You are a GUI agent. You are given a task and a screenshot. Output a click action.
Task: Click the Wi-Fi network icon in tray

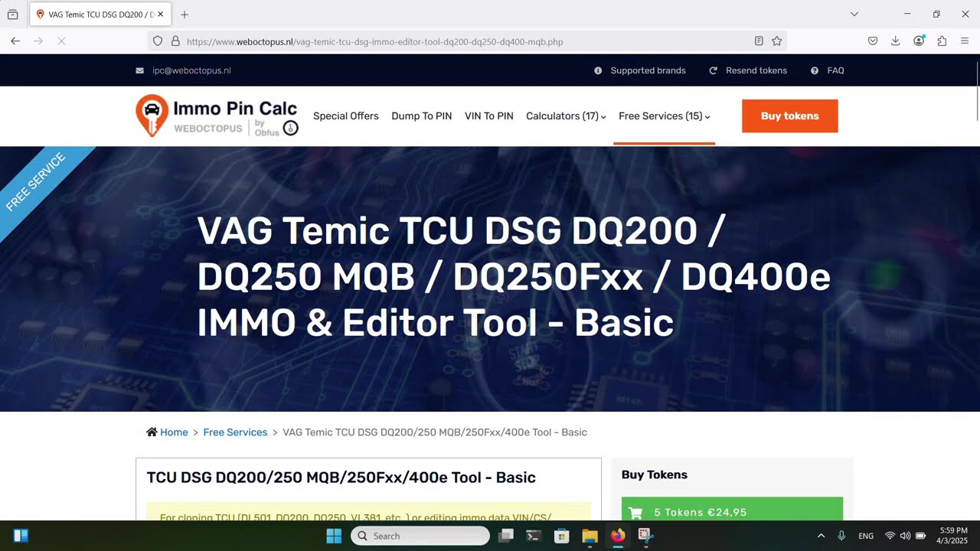[890, 536]
